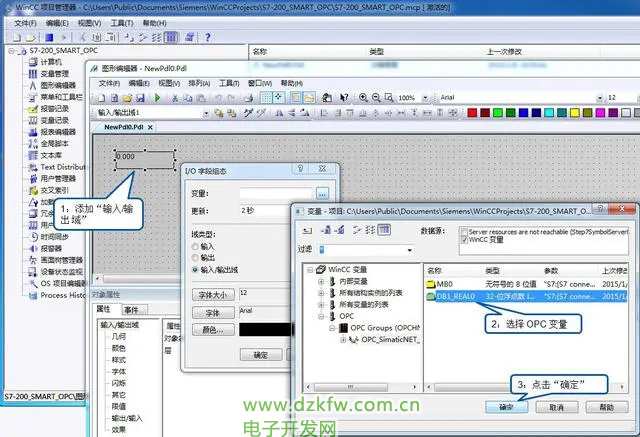Click the zoom in magnifier icon
This screenshot has width=640, height=437.
point(361,98)
